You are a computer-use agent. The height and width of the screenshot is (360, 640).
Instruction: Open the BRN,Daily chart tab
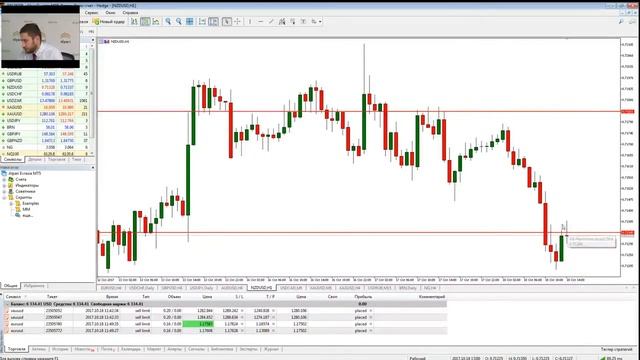(x=408, y=288)
